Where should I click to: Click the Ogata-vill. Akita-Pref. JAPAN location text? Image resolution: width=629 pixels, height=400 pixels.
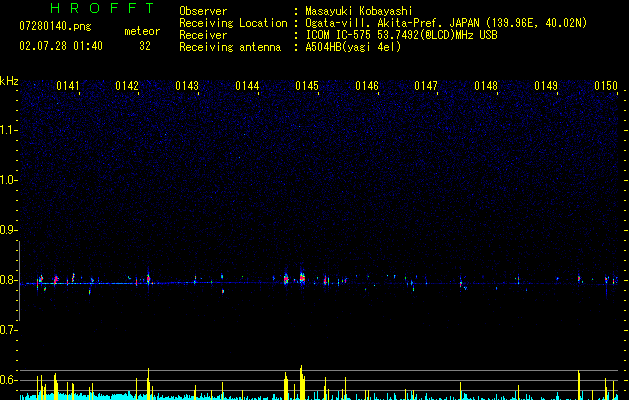(446, 23)
